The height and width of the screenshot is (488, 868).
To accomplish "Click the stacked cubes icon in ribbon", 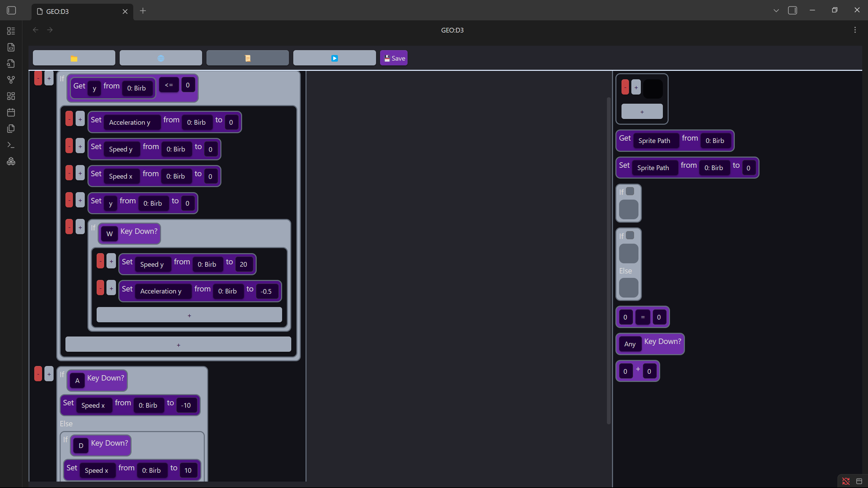I will (11, 161).
